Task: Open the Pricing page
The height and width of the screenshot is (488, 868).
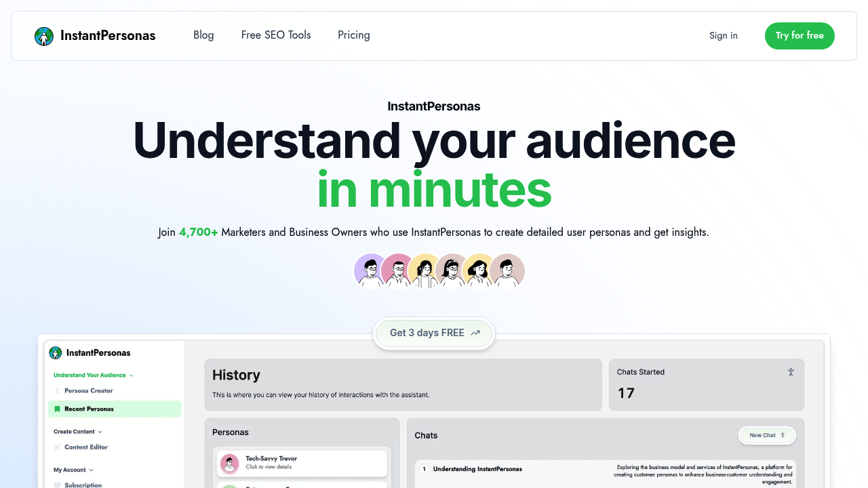Action: (x=354, y=35)
